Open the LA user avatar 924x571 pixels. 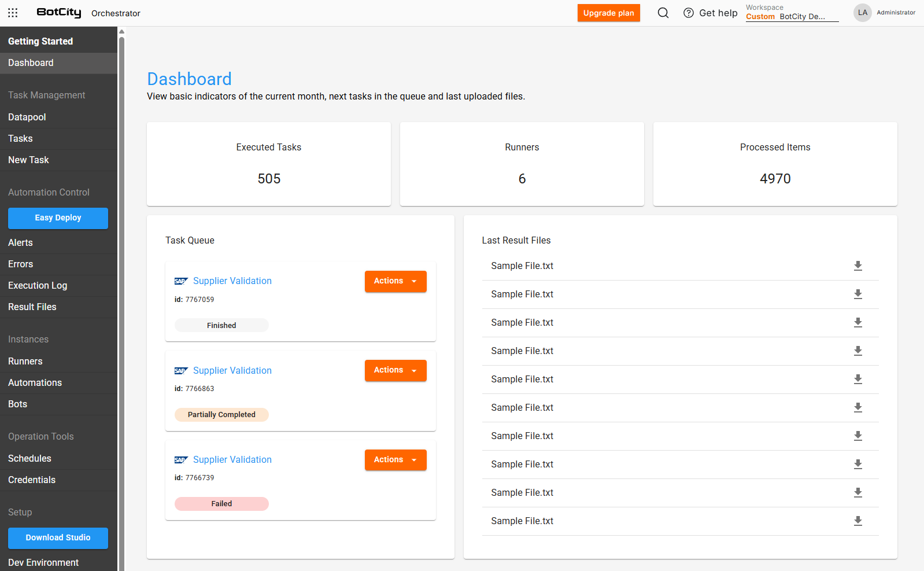coord(863,13)
